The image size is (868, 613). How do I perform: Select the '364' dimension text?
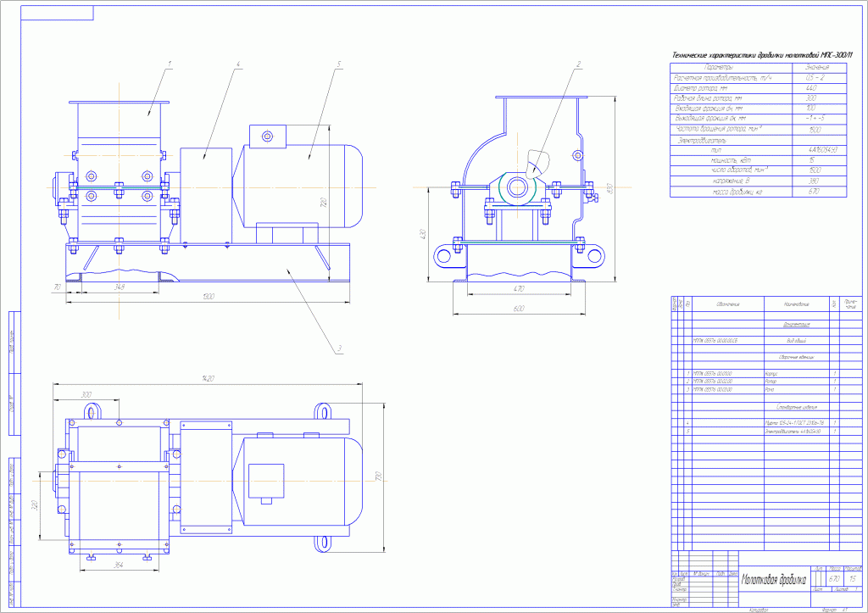click(119, 565)
